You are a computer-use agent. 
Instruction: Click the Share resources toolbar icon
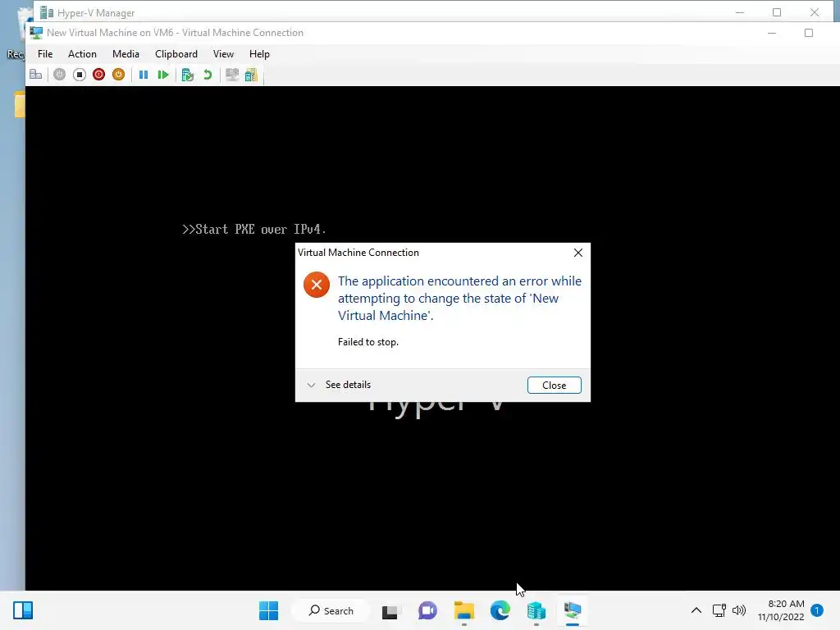click(x=251, y=75)
